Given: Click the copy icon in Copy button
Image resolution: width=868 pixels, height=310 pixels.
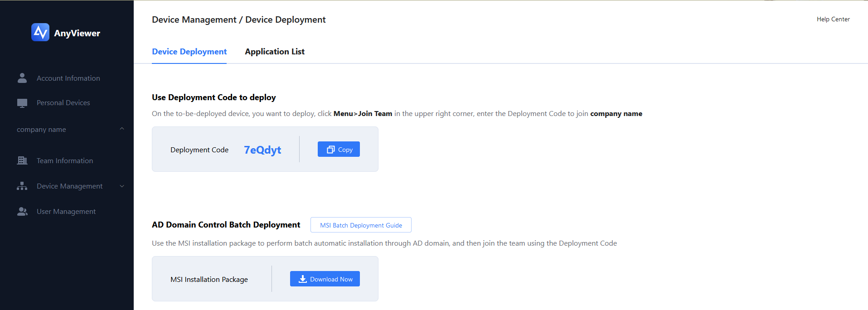Looking at the screenshot, I should coord(331,150).
